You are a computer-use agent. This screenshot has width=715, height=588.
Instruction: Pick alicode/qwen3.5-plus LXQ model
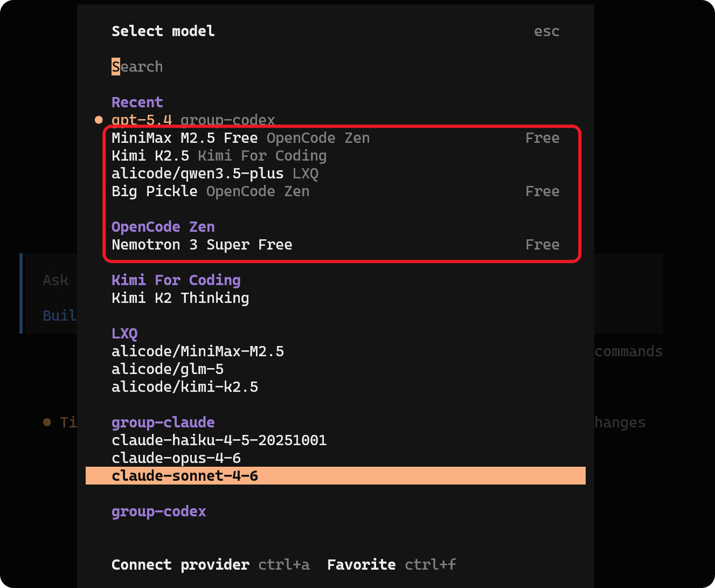tap(197, 174)
